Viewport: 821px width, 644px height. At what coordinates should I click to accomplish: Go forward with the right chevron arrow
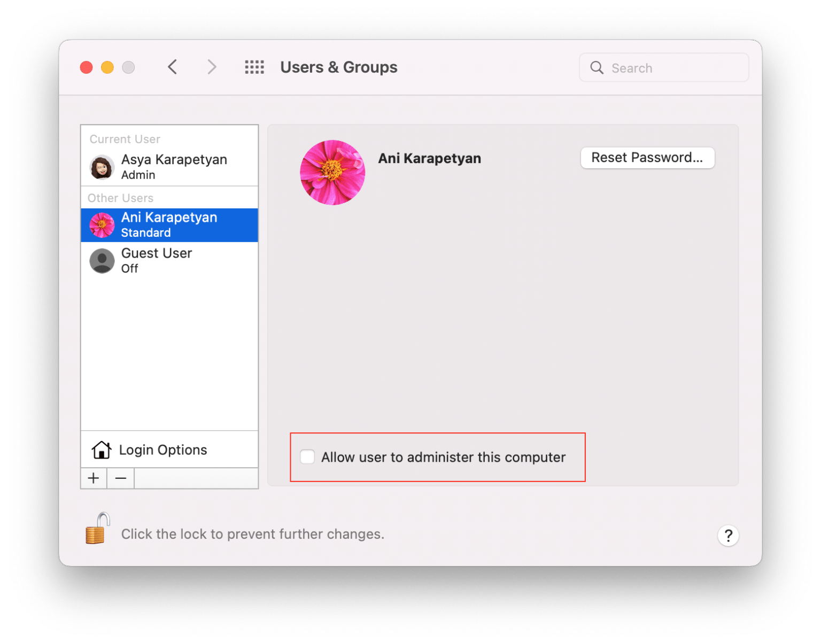tap(212, 67)
